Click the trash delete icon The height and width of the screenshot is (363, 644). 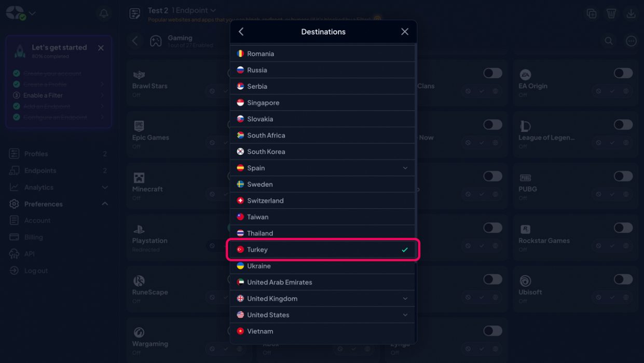[611, 14]
